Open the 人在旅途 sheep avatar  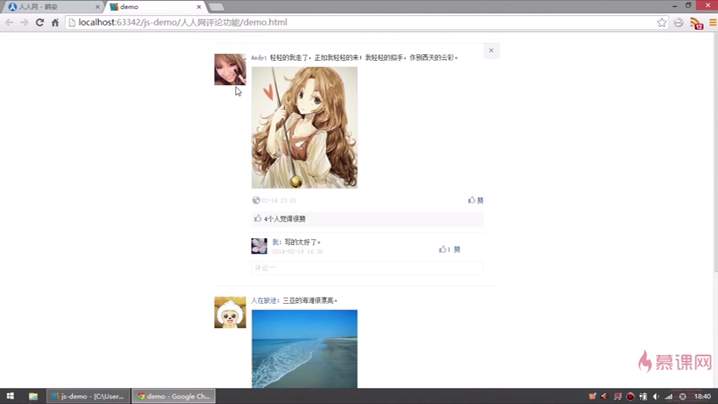pyautogui.click(x=230, y=312)
